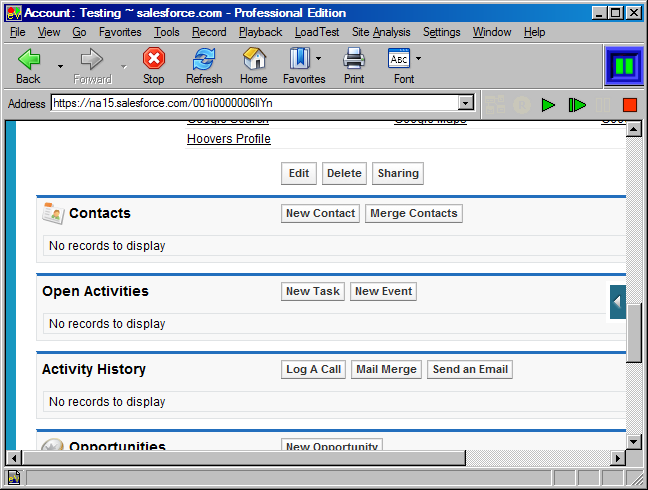Open the Settings menu

441,32
